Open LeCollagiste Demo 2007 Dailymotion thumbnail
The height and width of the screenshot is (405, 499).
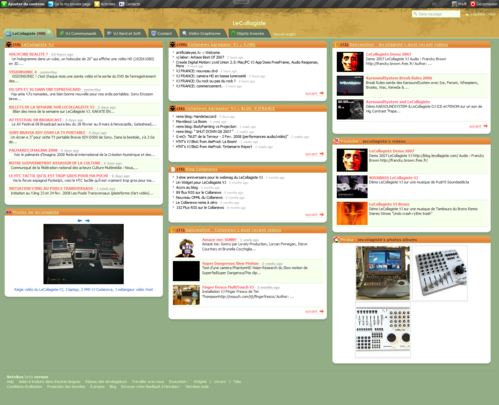(x=350, y=62)
